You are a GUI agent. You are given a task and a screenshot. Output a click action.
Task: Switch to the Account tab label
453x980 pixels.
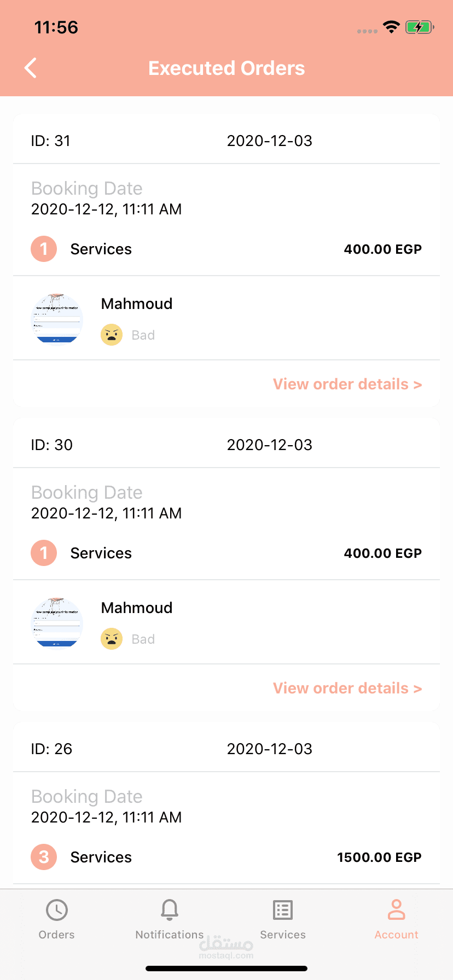[x=396, y=935]
